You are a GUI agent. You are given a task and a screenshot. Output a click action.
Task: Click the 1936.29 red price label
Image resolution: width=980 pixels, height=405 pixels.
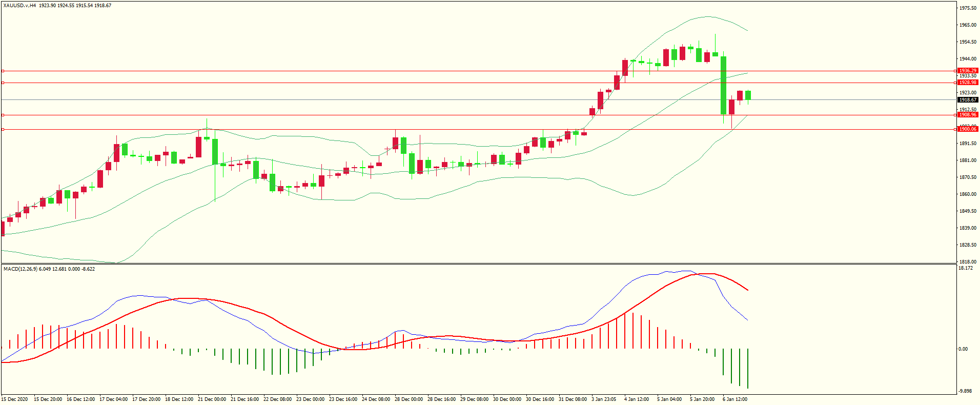click(967, 71)
